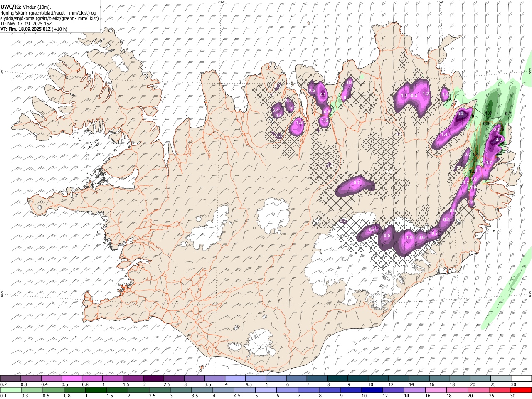The width and height of the screenshot is (532, 399).
Task: Click the red 30 swatch in lower legend
Action: point(521,390)
